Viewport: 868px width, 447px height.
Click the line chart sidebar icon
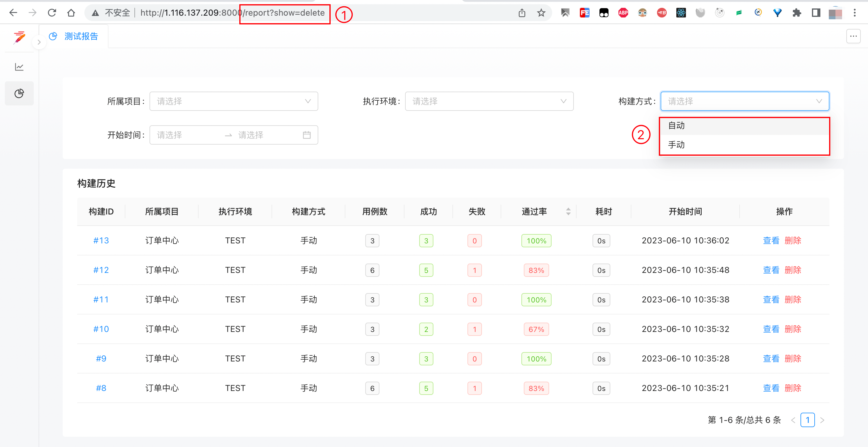pos(19,67)
